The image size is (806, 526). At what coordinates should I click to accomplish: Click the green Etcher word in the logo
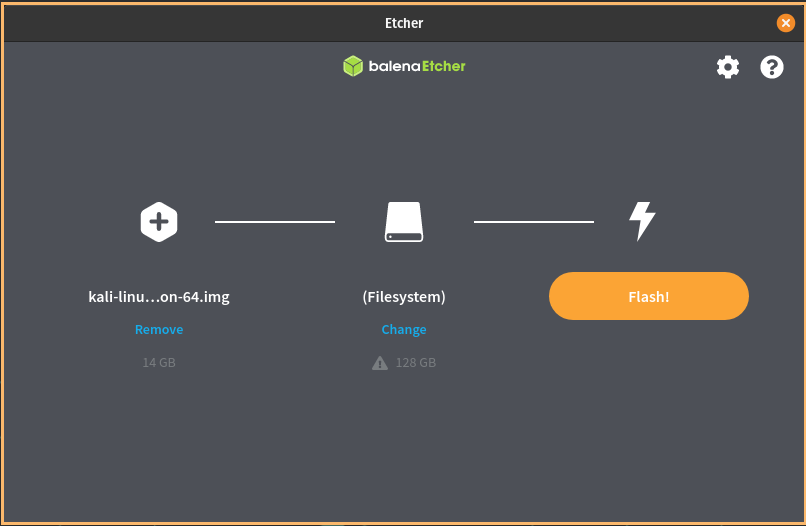click(x=442, y=66)
